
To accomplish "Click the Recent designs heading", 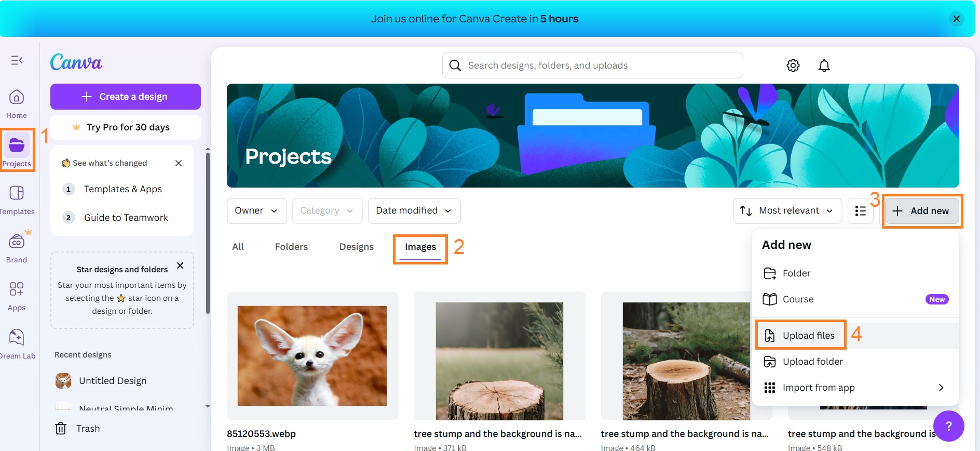I will (x=83, y=355).
